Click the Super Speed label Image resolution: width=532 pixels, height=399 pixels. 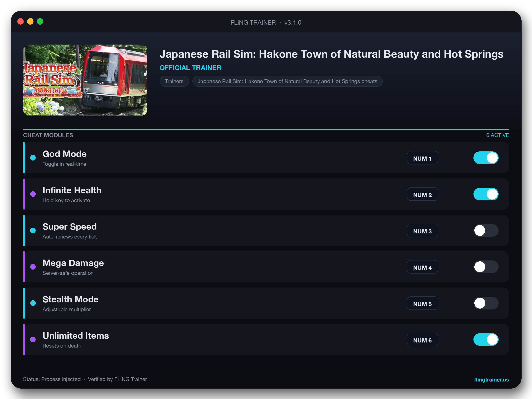pos(70,227)
